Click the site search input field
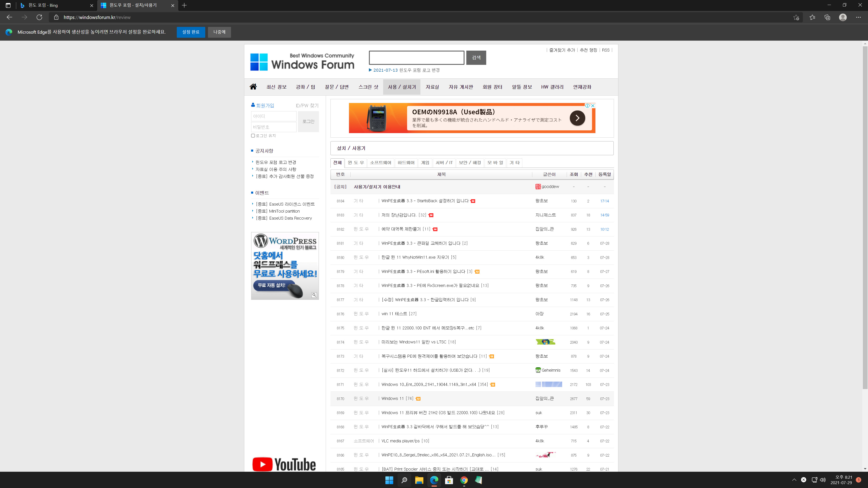 416,58
